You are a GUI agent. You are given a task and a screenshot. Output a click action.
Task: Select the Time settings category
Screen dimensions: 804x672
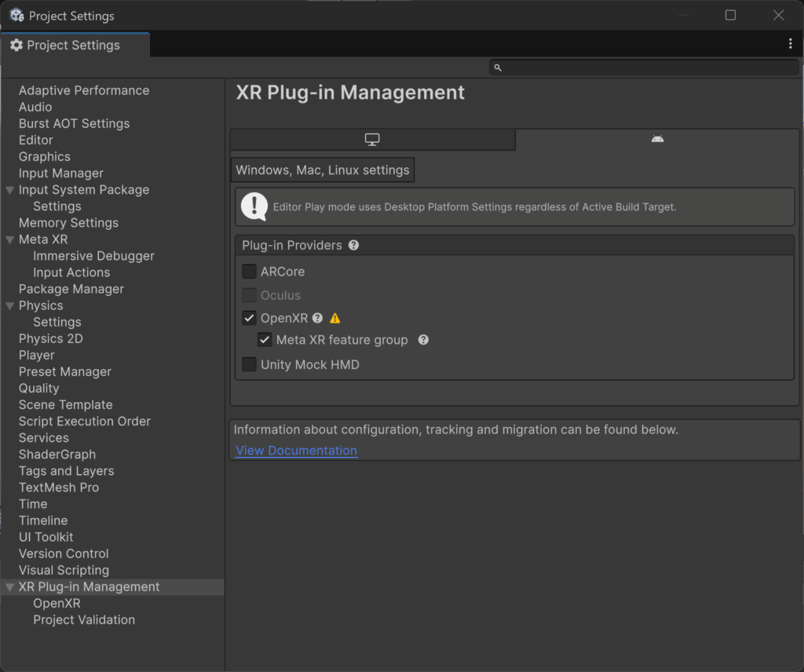point(33,504)
